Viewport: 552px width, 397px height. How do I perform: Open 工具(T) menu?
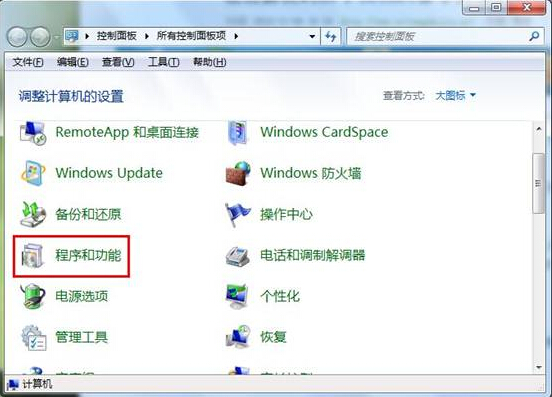[163, 63]
